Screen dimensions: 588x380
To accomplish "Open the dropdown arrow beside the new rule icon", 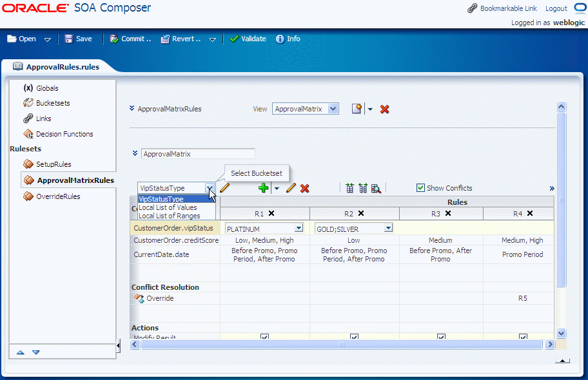I will pyautogui.click(x=370, y=109).
